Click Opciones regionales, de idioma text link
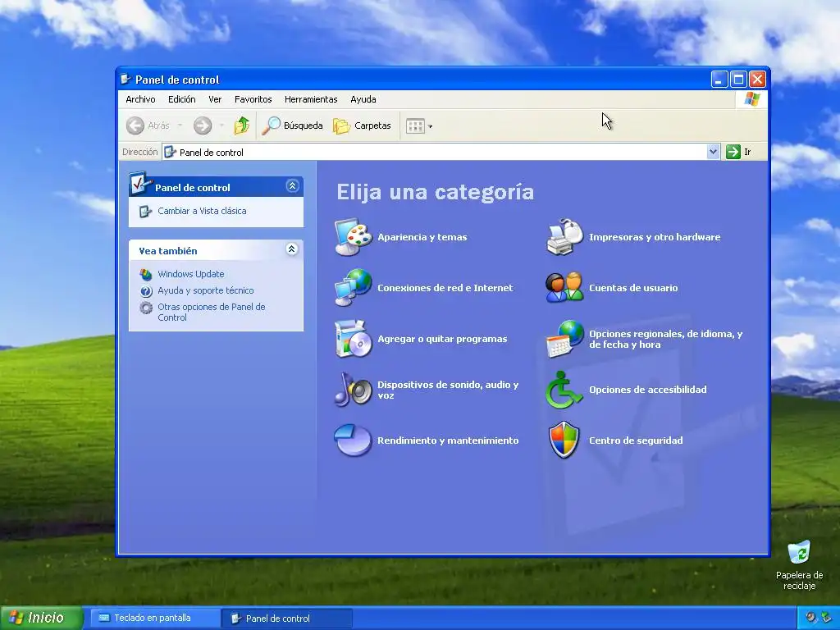840x630 pixels. pyautogui.click(x=666, y=339)
